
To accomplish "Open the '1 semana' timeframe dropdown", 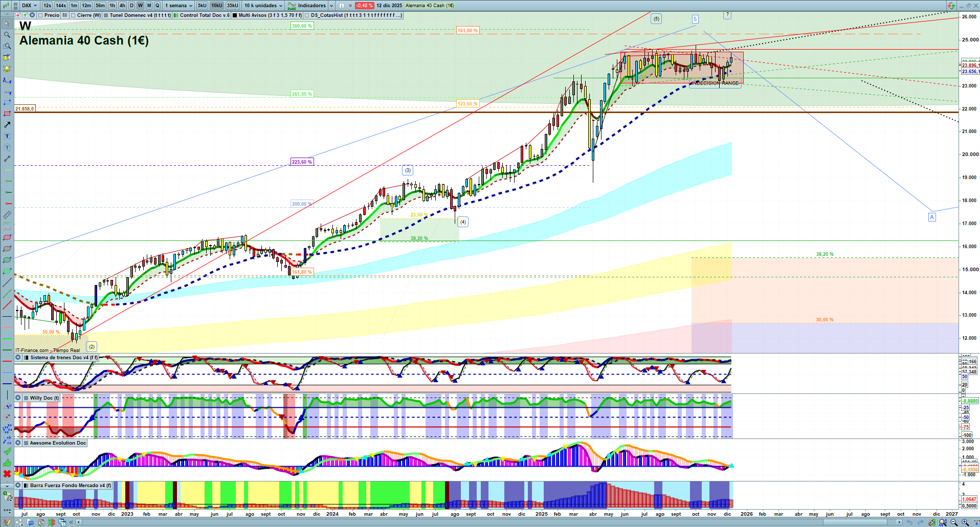I will (x=179, y=6).
